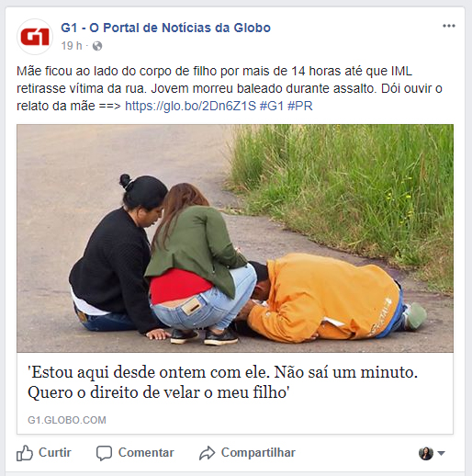This screenshot has width=472, height=476.
Task: Open the #G1 hashtag
Action: coord(272,106)
